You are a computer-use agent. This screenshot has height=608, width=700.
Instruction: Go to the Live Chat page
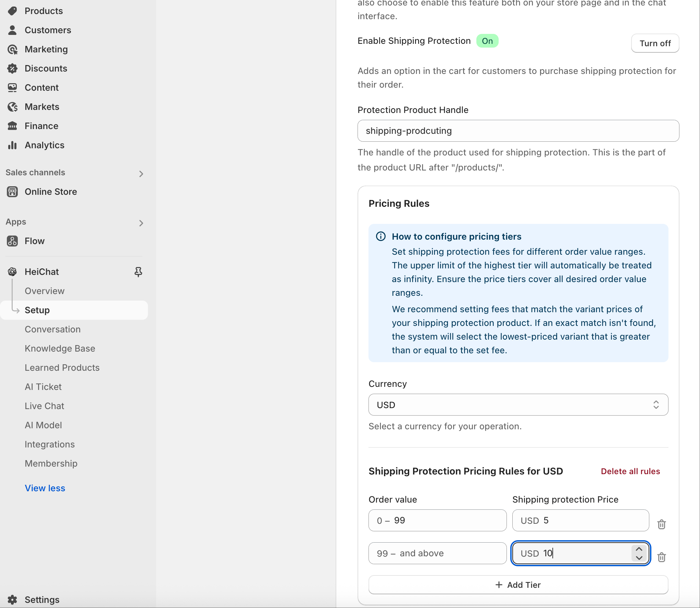pyautogui.click(x=45, y=406)
